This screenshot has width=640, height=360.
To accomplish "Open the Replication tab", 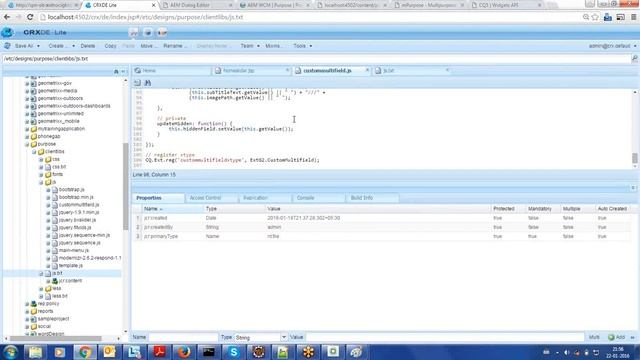I will pyautogui.click(x=265, y=198).
